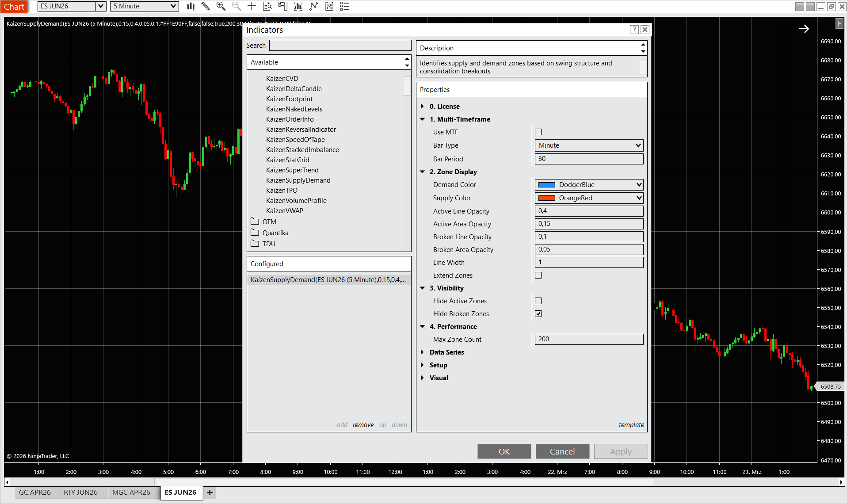Open the bar style candlestick icon
This screenshot has height=504, width=847.
click(191, 6)
